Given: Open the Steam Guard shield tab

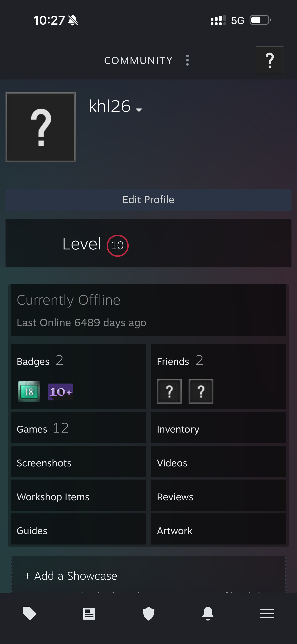Looking at the screenshot, I should 148,614.
